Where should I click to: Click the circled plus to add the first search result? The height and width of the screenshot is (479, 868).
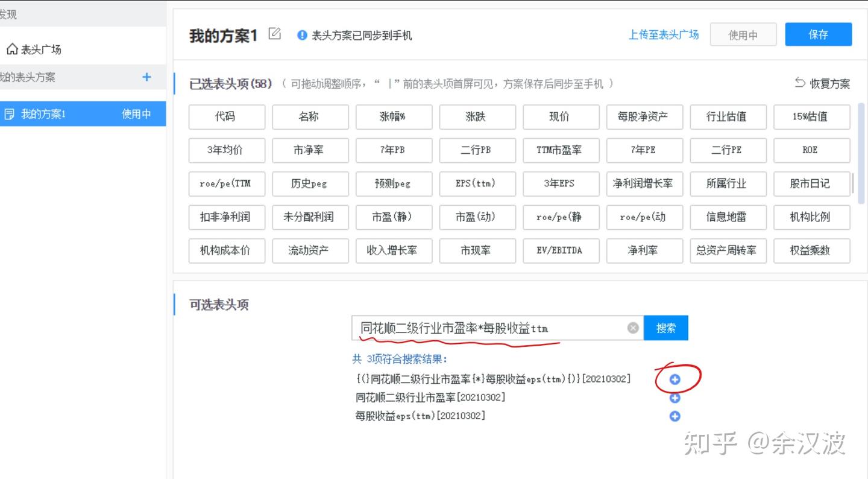pyautogui.click(x=674, y=379)
